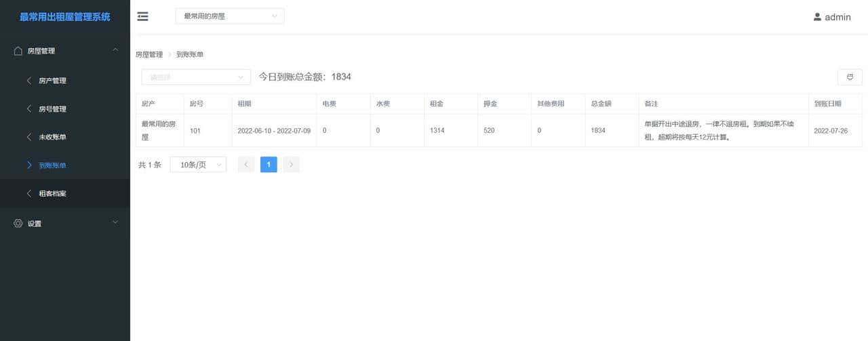Open the 请选择 filter dropdown

tap(196, 77)
